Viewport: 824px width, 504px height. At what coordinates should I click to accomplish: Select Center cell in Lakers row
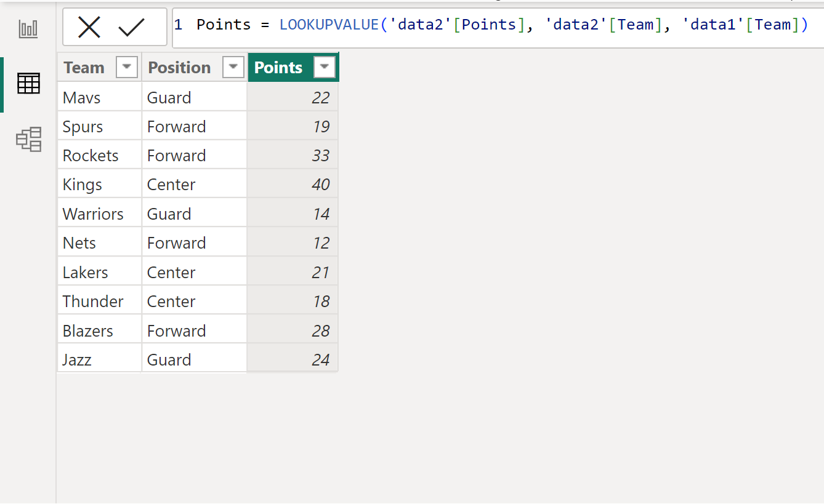pos(195,272)
